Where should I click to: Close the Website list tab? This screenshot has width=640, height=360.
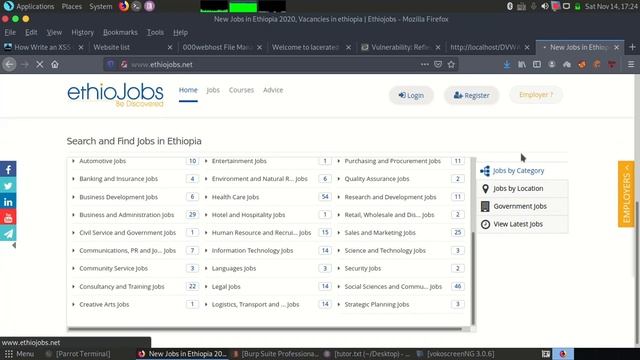click(x=170, y=47)
